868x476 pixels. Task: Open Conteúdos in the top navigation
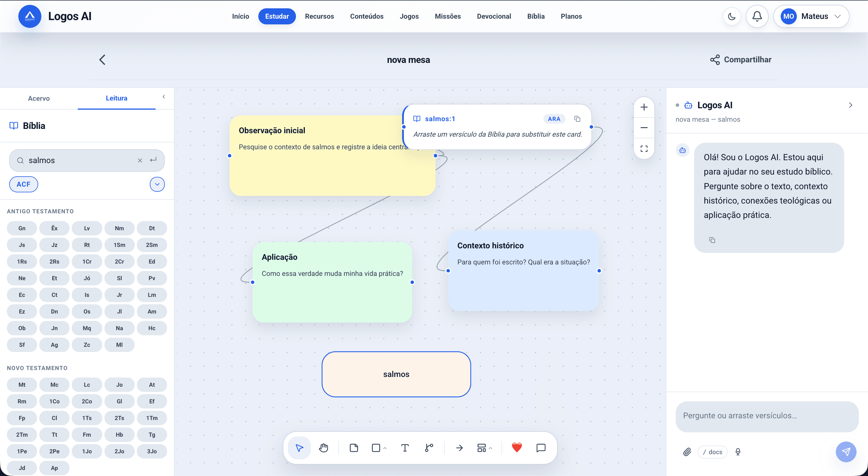(367, 16)
